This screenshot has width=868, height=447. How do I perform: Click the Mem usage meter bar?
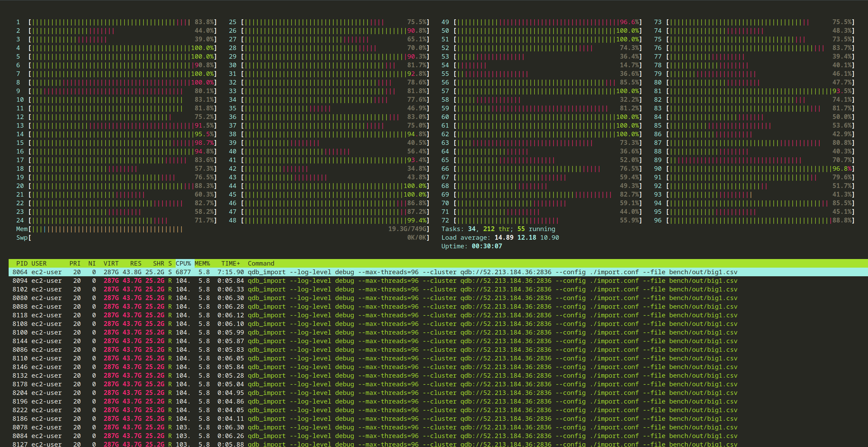pos(223,229)
